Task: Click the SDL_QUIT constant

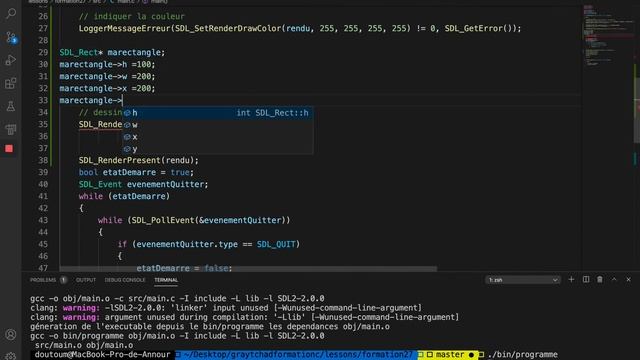Action: point(276,244)
